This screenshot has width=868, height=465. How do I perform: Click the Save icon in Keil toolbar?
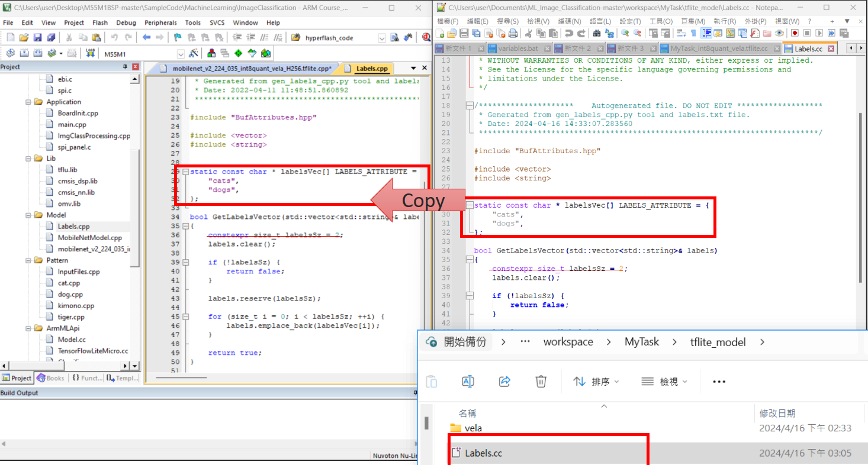tap(37, 38)
